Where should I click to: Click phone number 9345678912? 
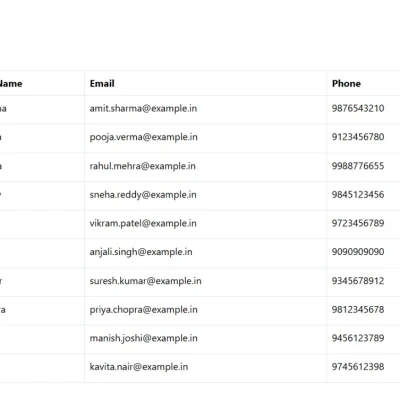tap(358, 281)
